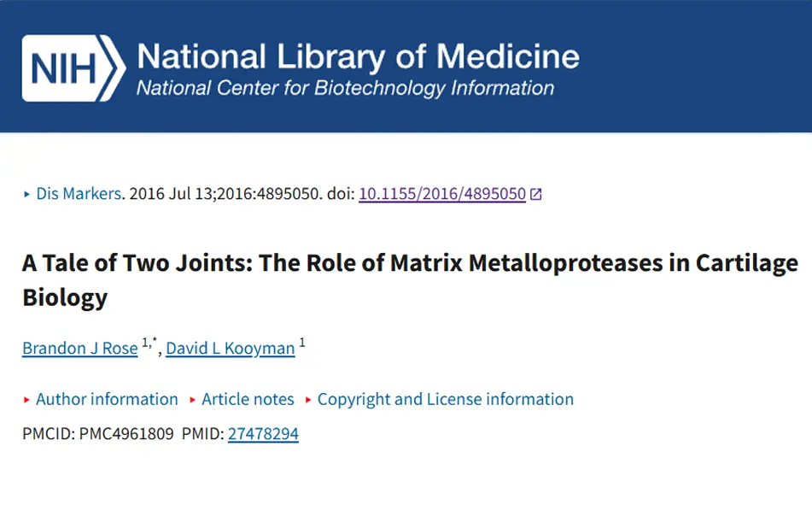
Task: Click the superscript 1 after David L Kooyman
Action: point(302,344)
